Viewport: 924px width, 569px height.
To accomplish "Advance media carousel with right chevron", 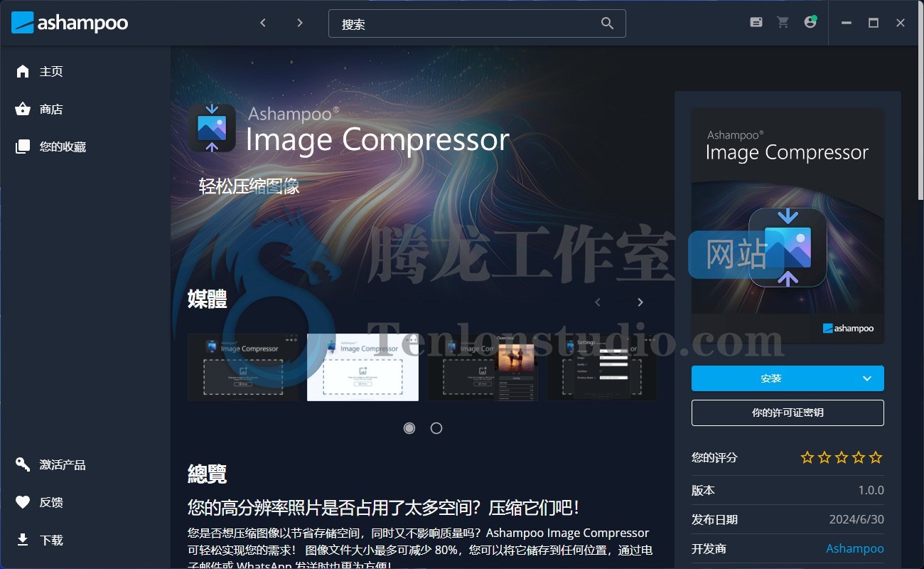I will point(640,302).
